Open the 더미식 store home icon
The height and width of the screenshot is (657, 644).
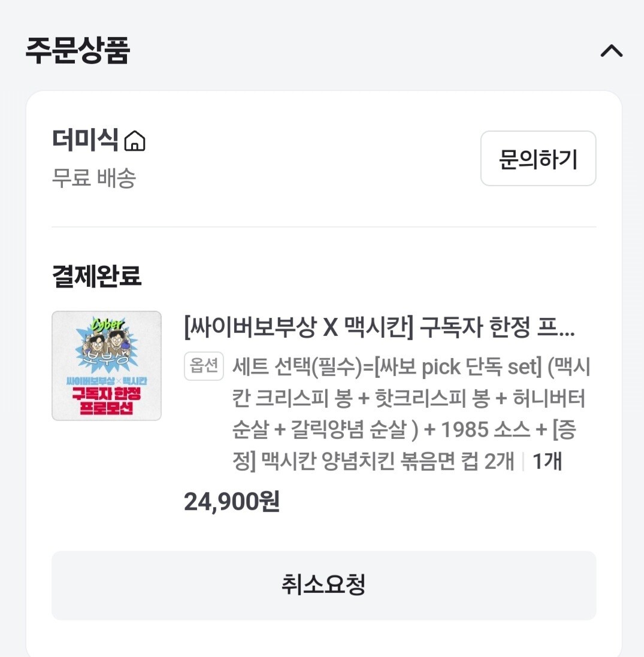coord(135,140)
